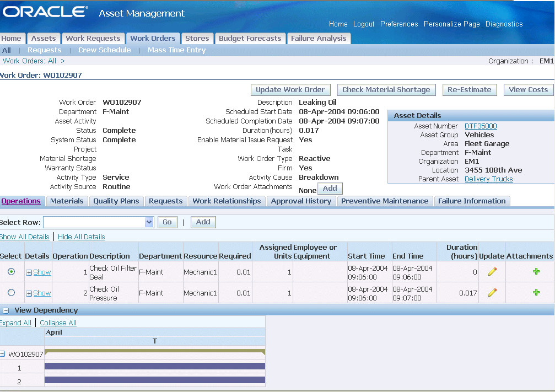Screen dimensions: 555x392
Task: Select the Operations tab
Action: tap(21, 201)
